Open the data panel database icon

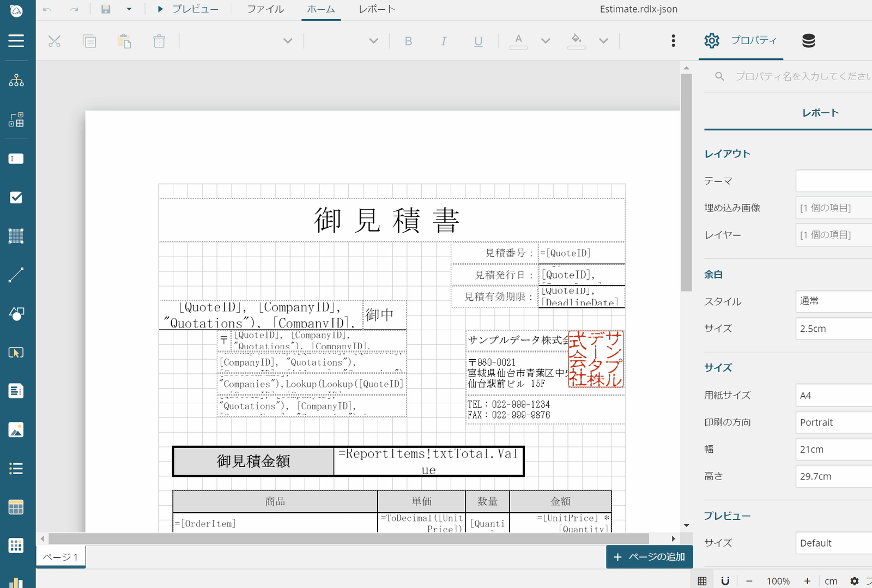(809, 41)
